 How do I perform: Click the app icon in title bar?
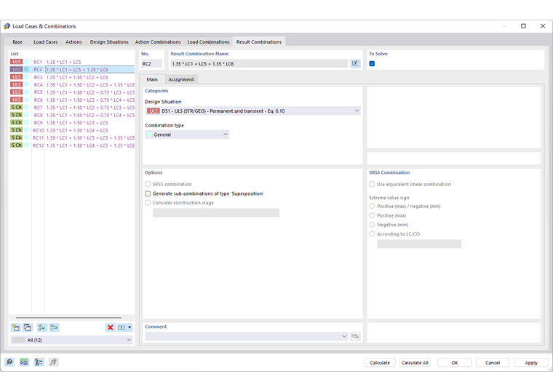(7, 26)
